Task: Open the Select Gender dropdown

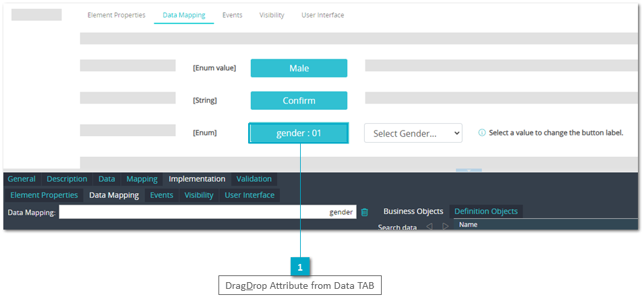Action: (413, 133)
